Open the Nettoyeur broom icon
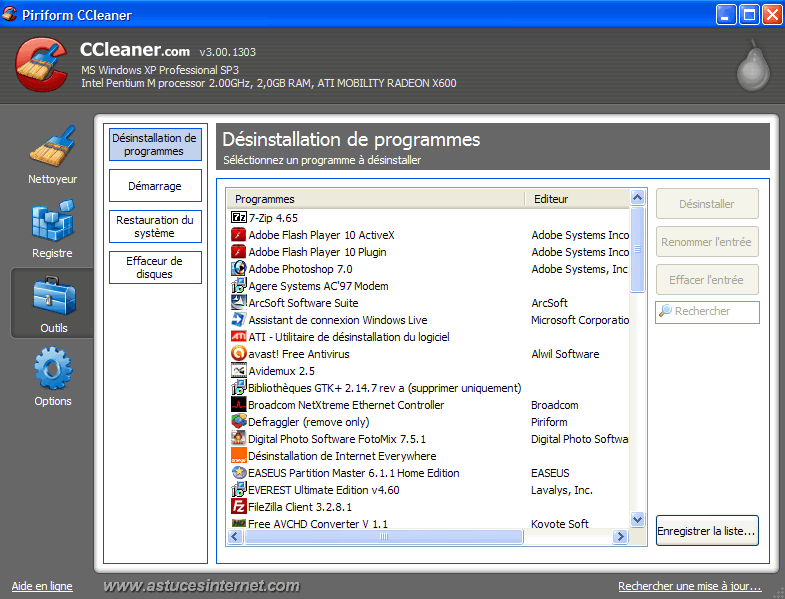 53,147
